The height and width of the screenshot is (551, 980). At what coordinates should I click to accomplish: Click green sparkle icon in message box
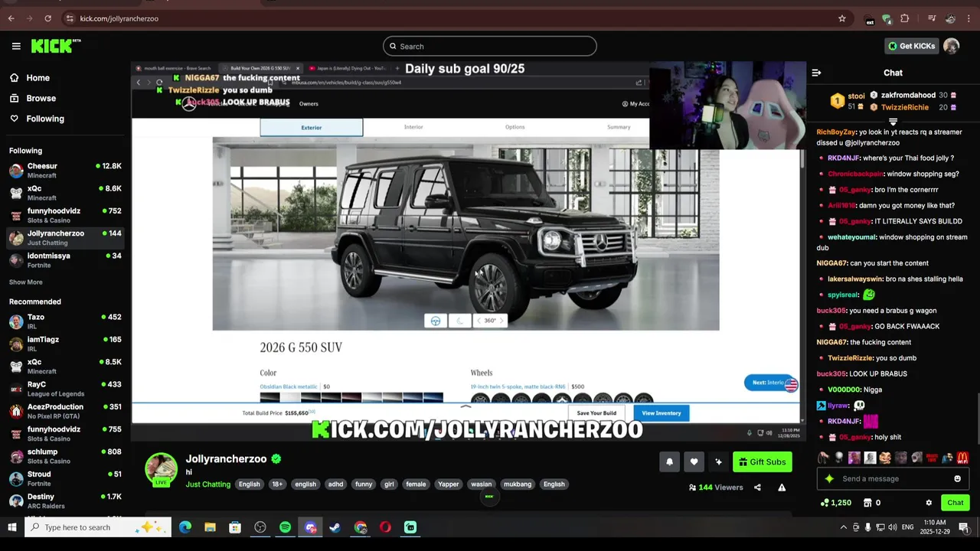[x=829, y=479]
